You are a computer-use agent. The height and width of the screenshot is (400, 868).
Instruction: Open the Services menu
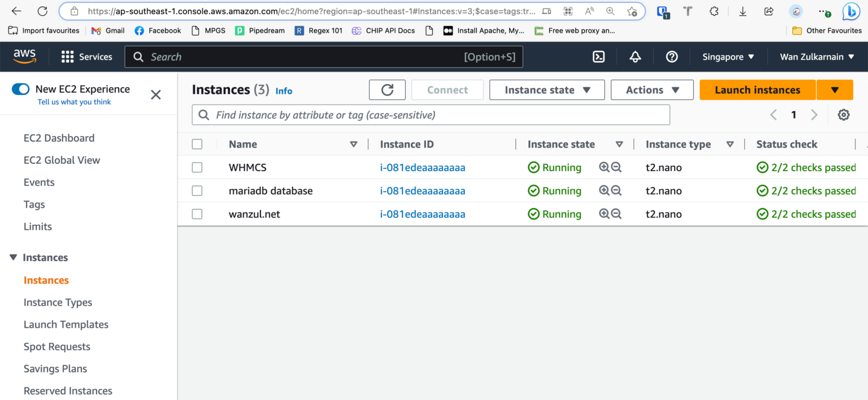[x=87, y=56]
